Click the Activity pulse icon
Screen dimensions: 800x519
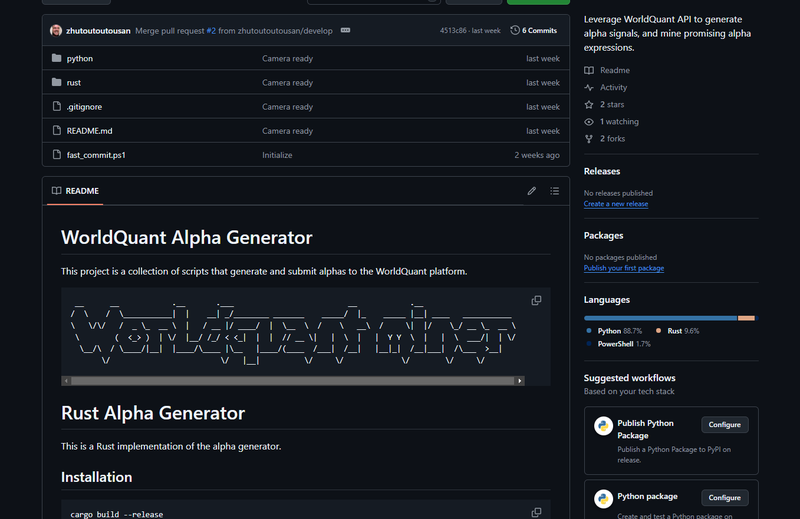click(x=589, y=87)
